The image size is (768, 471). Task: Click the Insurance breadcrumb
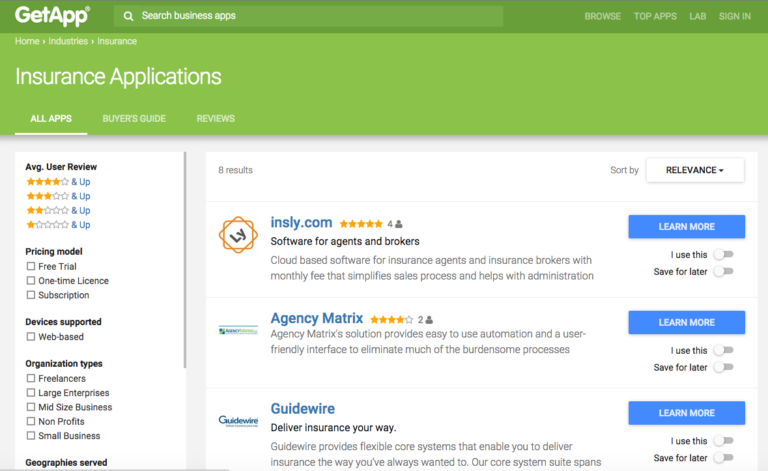[117, 41]
